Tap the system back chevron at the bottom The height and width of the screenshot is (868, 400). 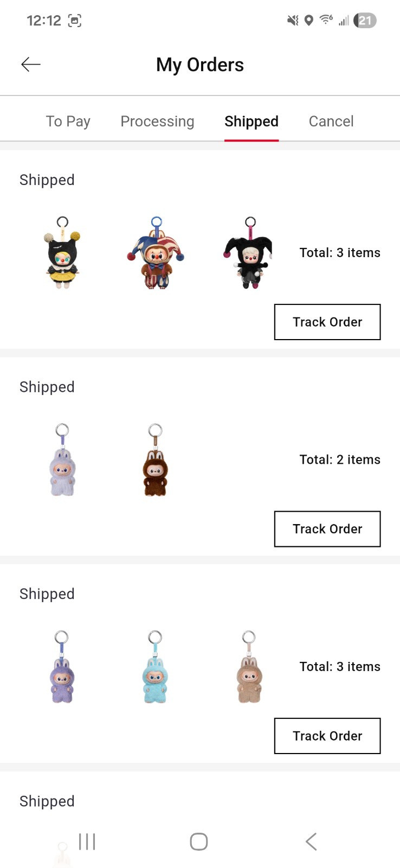click(x=311, y=841)
